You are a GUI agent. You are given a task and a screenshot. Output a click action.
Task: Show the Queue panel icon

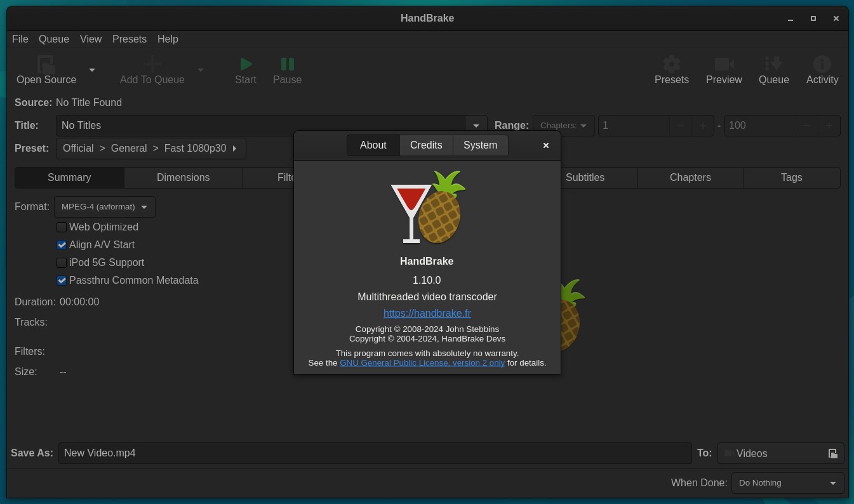pyautogui.click(x=773, y=64)
